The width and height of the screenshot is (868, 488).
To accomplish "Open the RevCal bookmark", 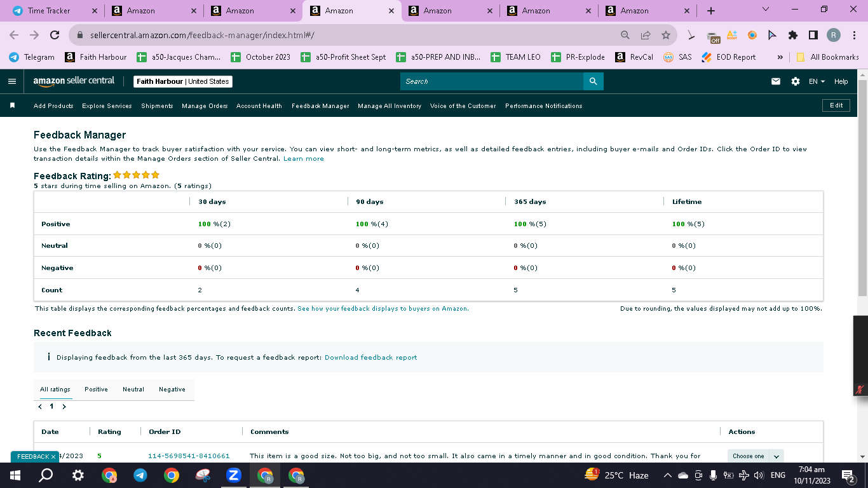I will point(634,57).
